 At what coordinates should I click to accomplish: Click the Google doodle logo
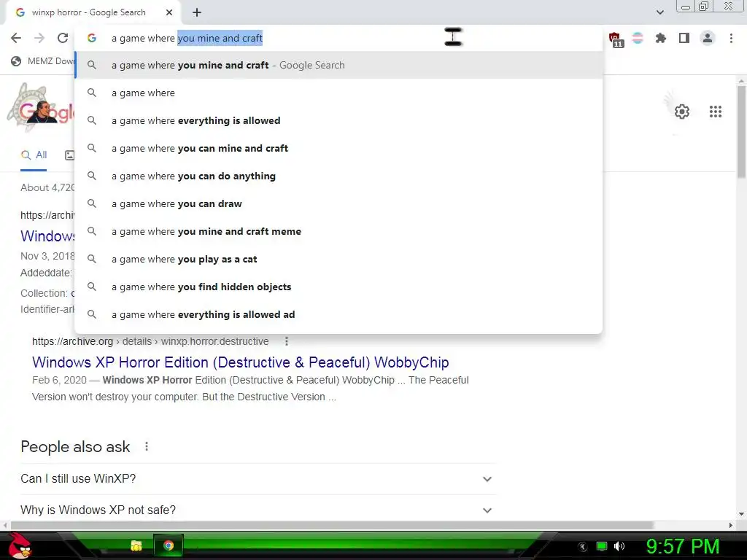[x=41, y=107]
